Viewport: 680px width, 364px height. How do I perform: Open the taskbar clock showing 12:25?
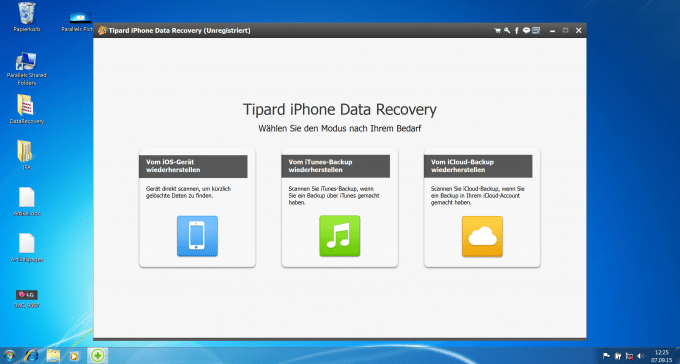[661, 356]
